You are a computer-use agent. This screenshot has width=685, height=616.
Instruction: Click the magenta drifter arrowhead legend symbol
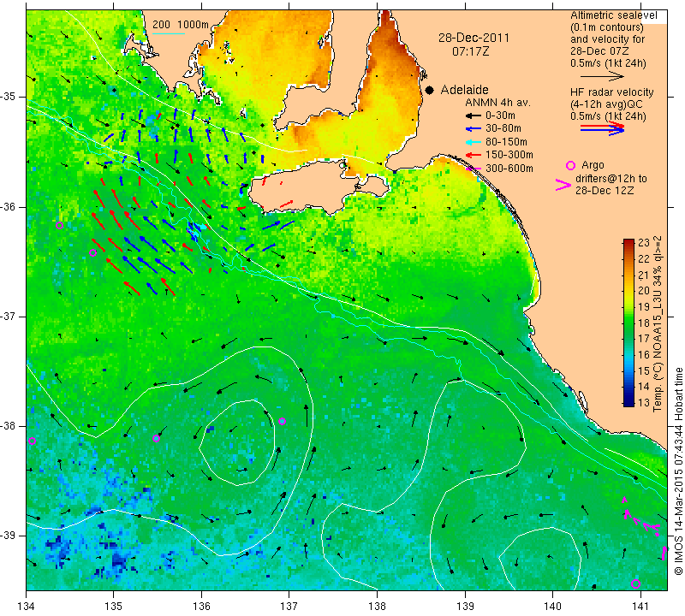click(x=563, y=185)
